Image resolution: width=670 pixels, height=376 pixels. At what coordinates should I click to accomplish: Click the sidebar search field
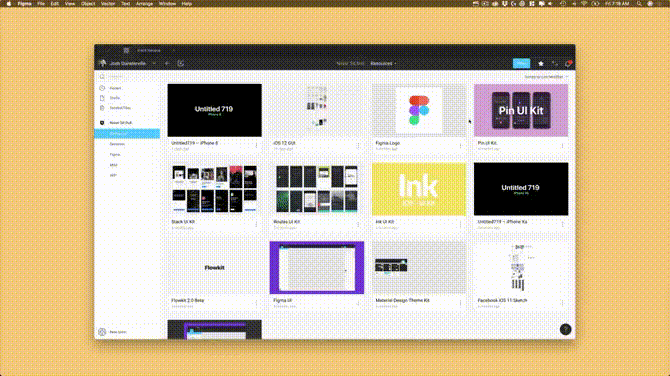pos(128,77)
